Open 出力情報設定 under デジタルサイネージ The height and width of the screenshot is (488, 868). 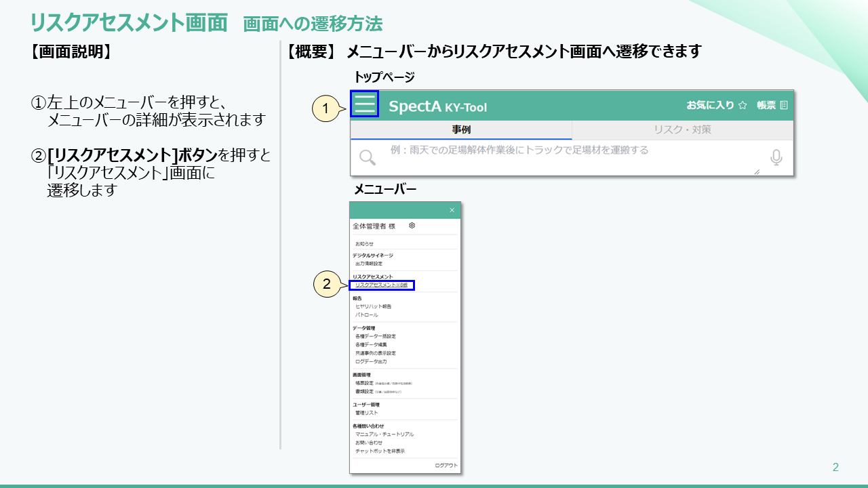click(369, 263)
